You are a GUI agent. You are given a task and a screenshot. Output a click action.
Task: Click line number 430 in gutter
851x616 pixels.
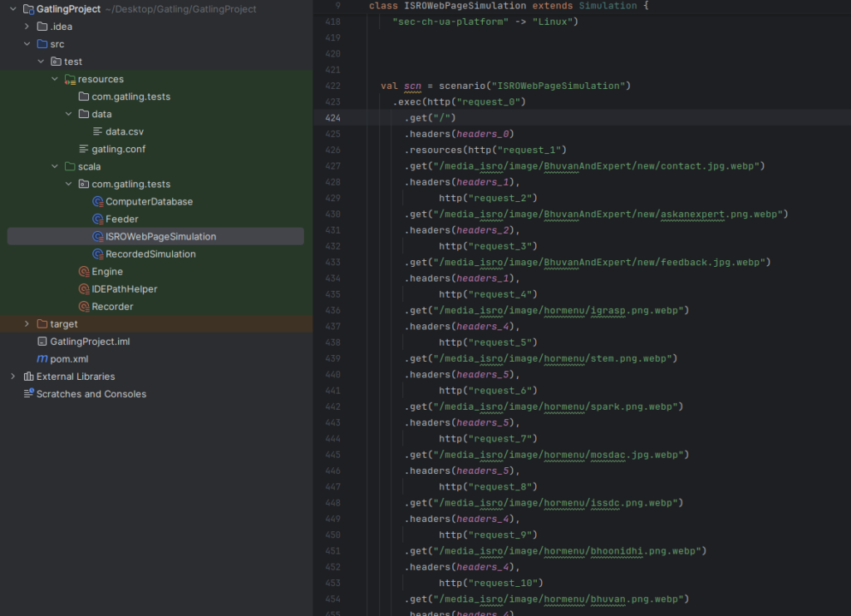(x=333, y=214)
